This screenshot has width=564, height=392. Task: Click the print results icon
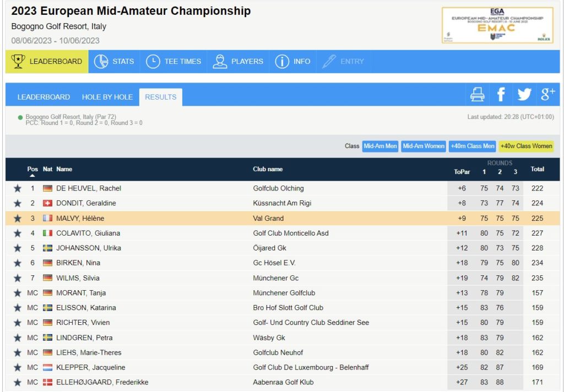pos(477,95)
